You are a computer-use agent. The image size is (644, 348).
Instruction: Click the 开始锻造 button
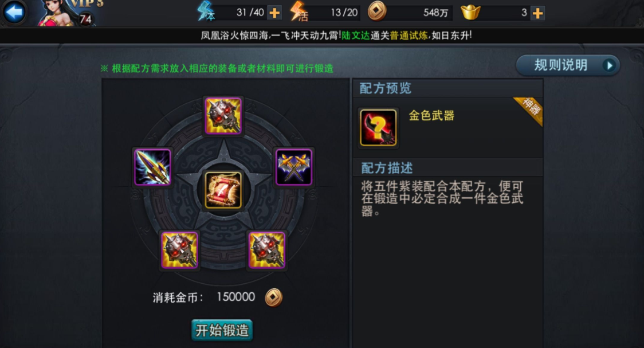click(222, 330)
